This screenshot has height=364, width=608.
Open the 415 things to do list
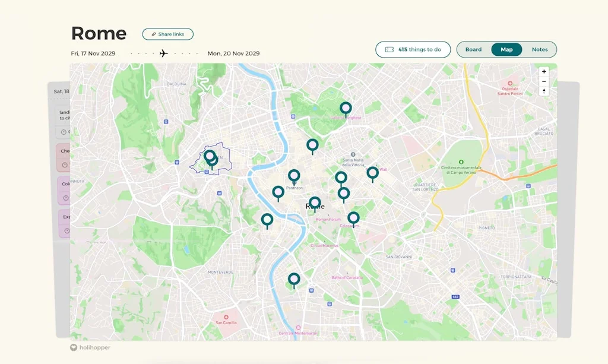point(413,49)
